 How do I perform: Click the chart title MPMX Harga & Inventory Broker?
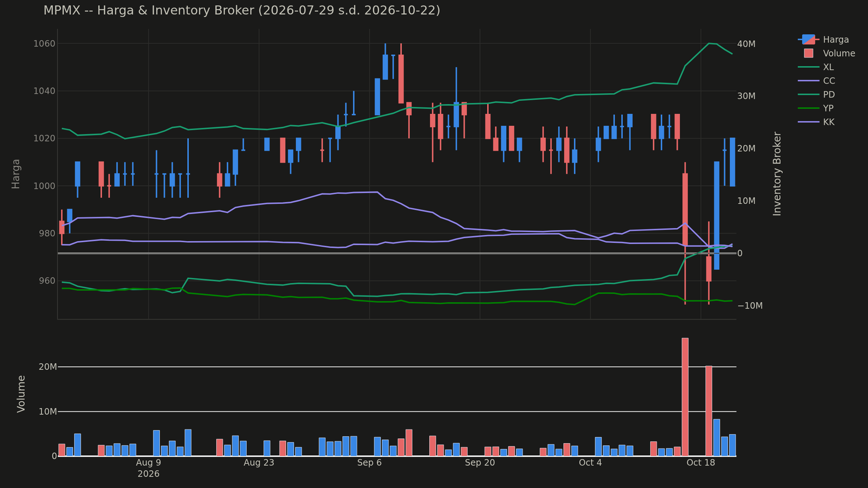[x=242, y=10]
